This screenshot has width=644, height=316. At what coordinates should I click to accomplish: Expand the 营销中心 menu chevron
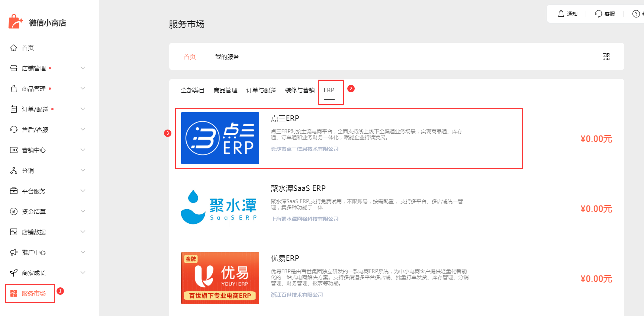(x=83, y=150)
